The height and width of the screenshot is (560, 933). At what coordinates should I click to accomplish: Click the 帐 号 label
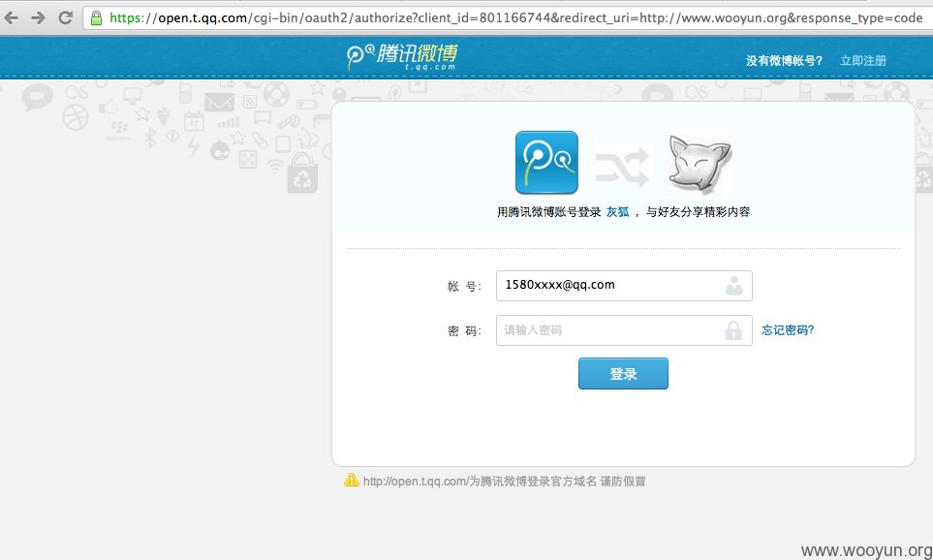coord(464,287)
